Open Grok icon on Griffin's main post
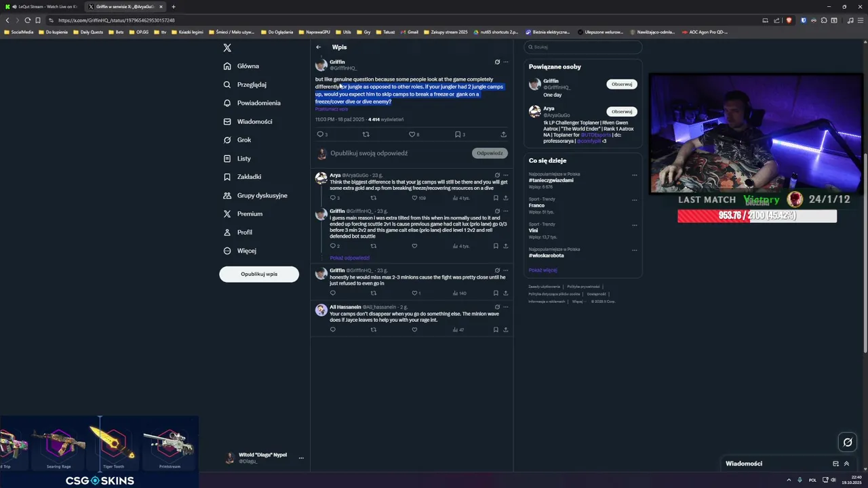The height and width of the screenshot is (488, 868). point(497,62)
